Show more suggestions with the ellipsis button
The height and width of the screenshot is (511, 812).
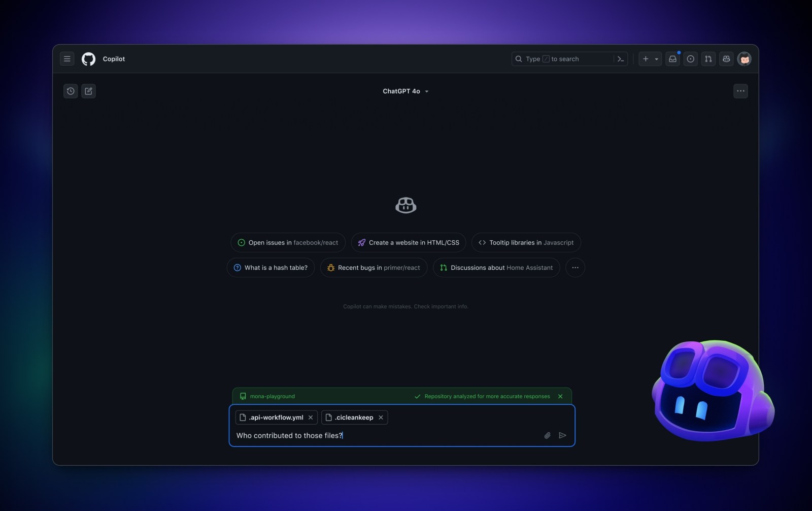click(574, 268)
